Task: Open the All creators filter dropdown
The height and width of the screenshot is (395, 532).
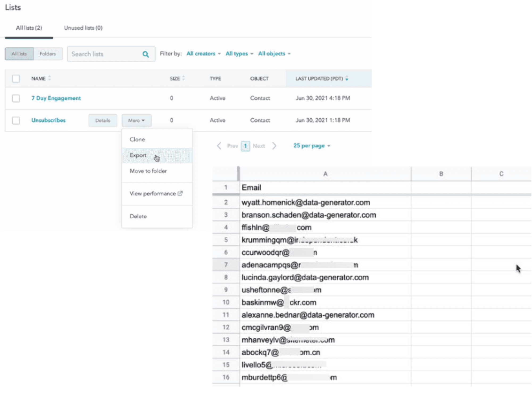Action: pyautogui.click(x=203, y=53)
